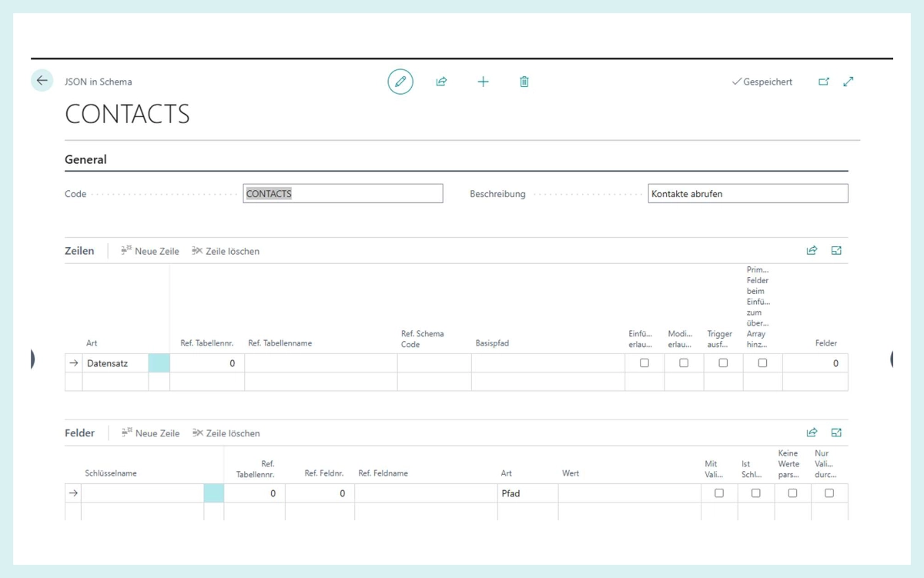Open Art dropdown showing Pfad

coord(527,493)
